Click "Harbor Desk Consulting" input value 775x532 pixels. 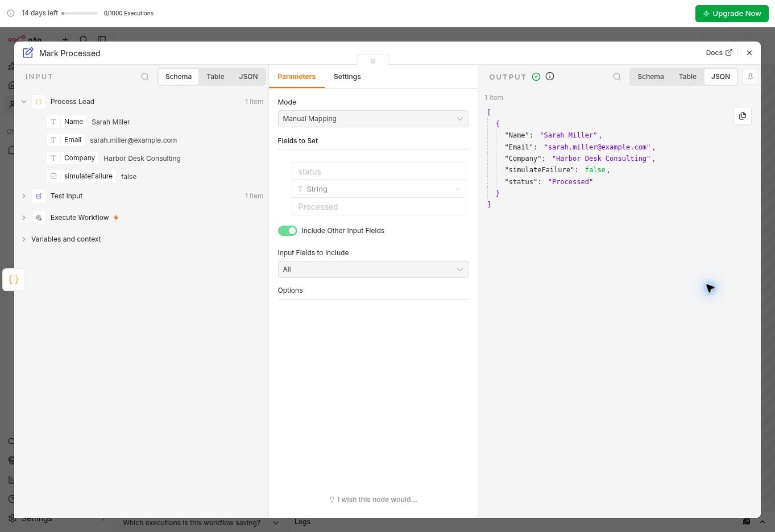[x=142, y=159]
